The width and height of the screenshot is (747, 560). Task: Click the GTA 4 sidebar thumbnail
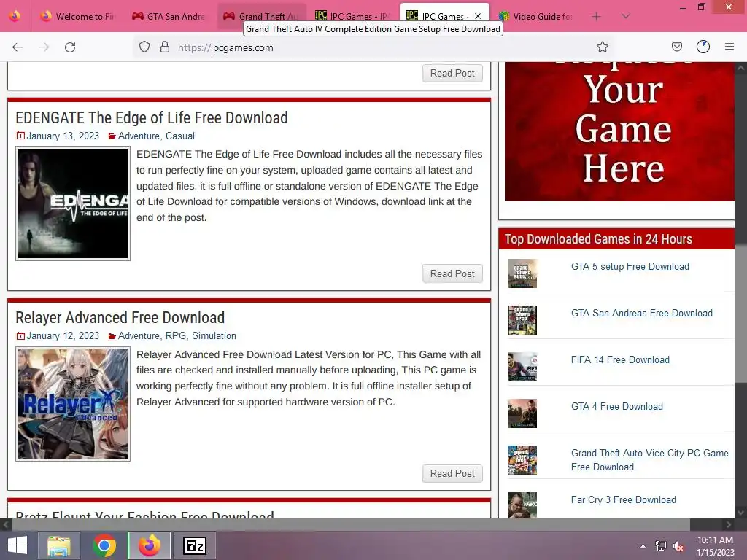tap(522, 413)
